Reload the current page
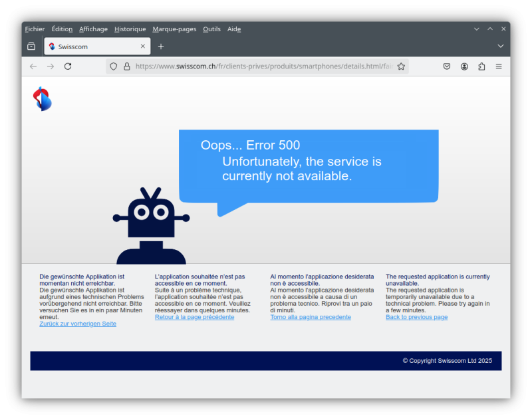Screen dimensions: 532x420 68,66
